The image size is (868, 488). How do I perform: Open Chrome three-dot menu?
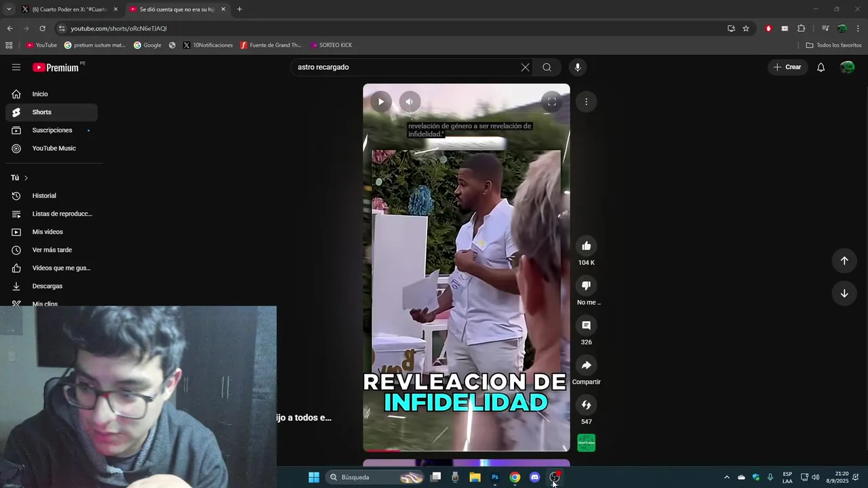[859, 28]
